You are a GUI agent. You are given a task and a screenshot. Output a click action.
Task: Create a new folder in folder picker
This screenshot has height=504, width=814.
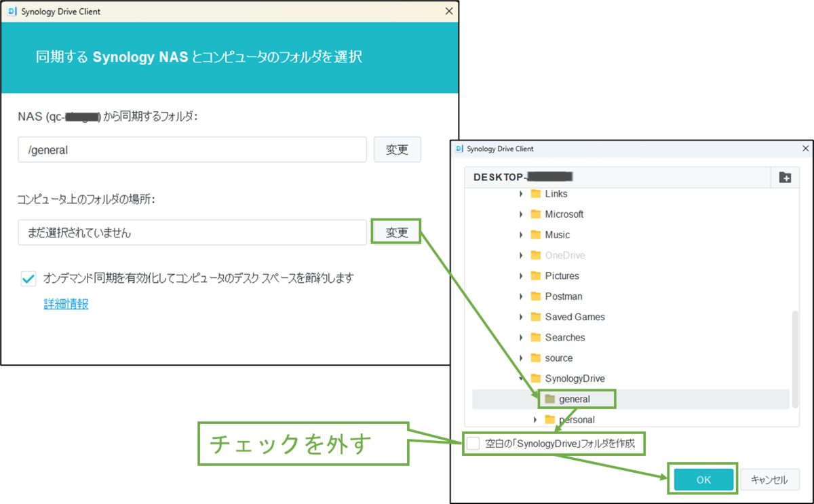click(x=785, y=178)
